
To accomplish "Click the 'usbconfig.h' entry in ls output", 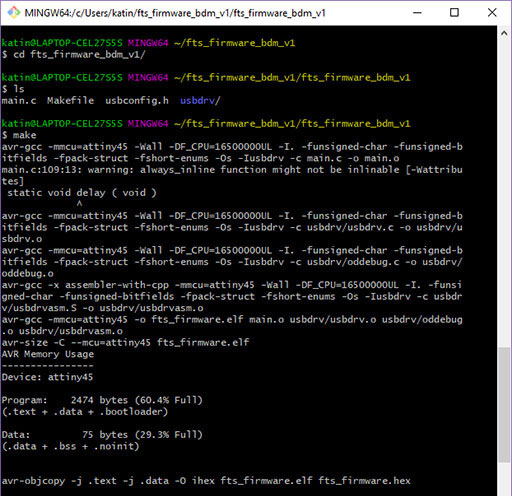I will (x=137, y=100).
